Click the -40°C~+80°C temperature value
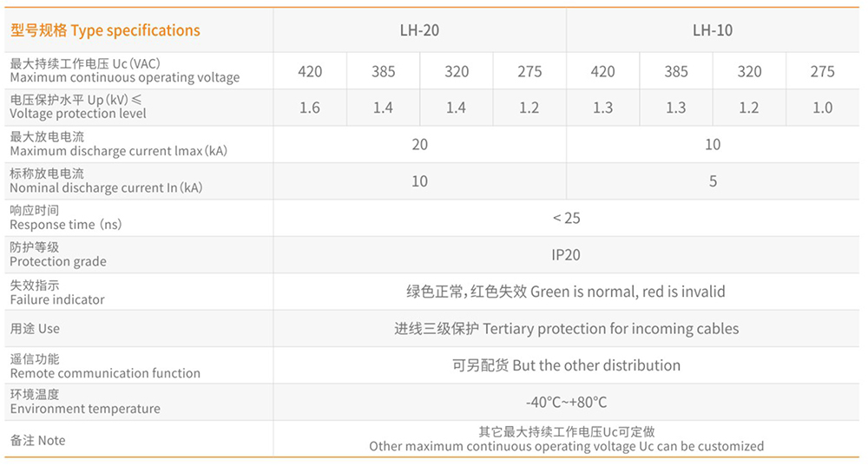This screenshot has width=868, height=466. tap(566, 403)
